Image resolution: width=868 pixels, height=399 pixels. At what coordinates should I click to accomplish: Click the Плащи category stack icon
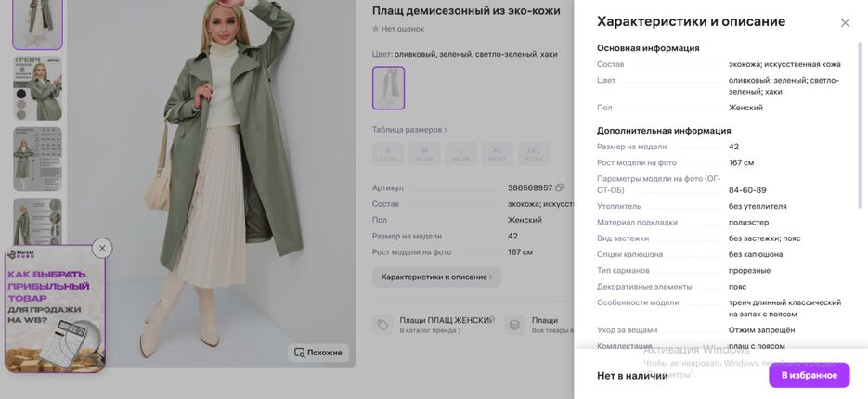coord(515,325)
